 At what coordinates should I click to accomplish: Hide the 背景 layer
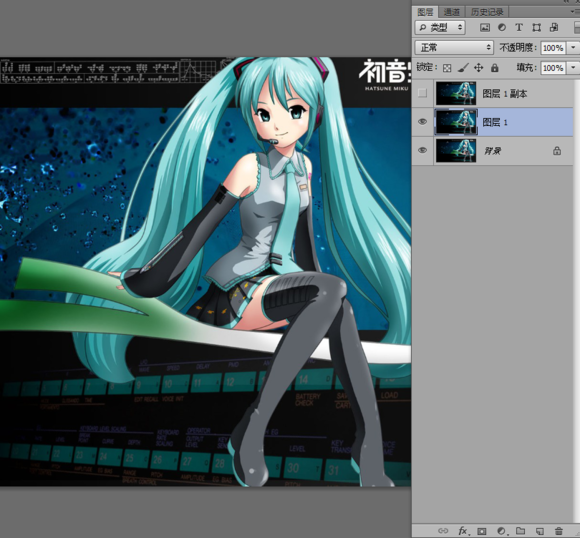pos(422,150)
